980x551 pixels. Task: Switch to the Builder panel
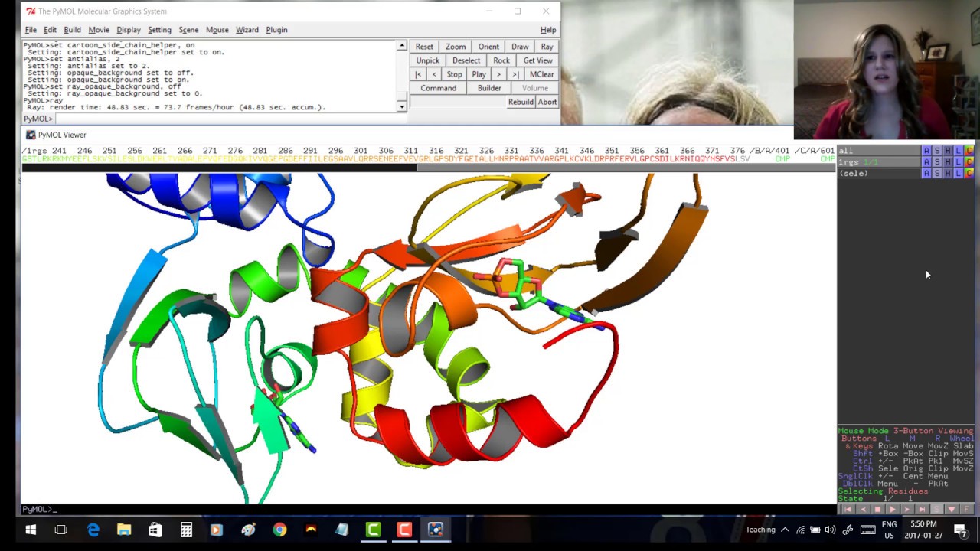point(489,88)
